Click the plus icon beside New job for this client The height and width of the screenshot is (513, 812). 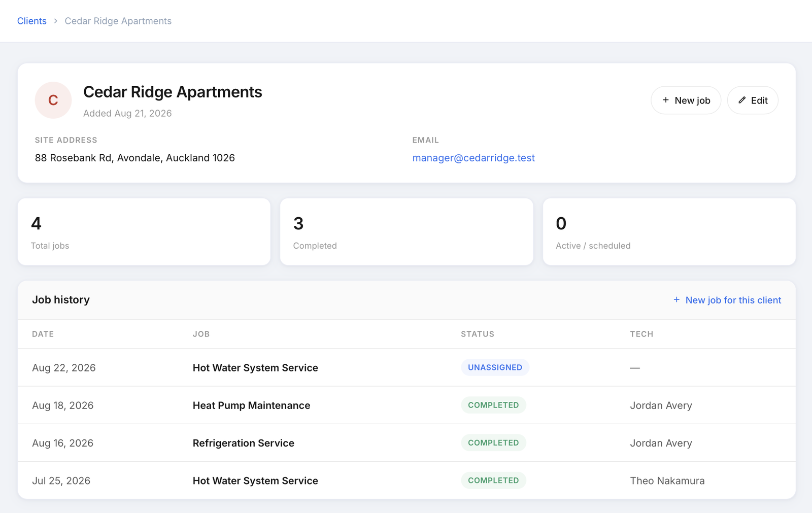(676, 300)
